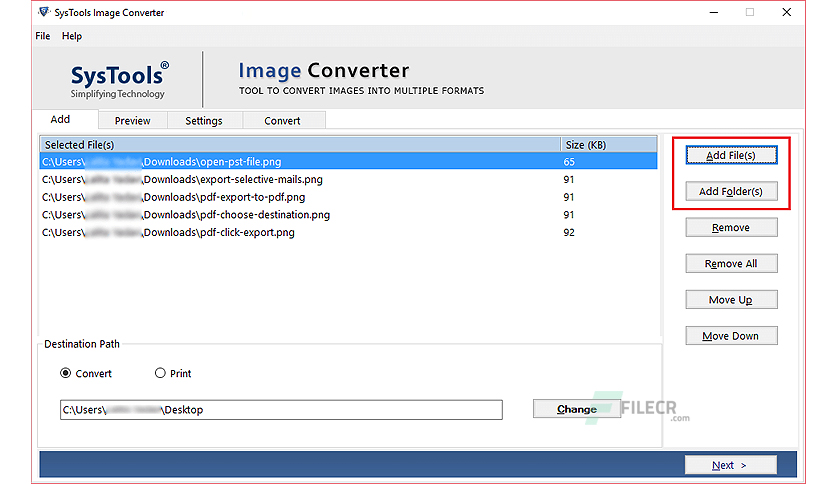This screenshot has width=836, height=484.
Task: Switch to the Preview tab
Action: [133, 120]
